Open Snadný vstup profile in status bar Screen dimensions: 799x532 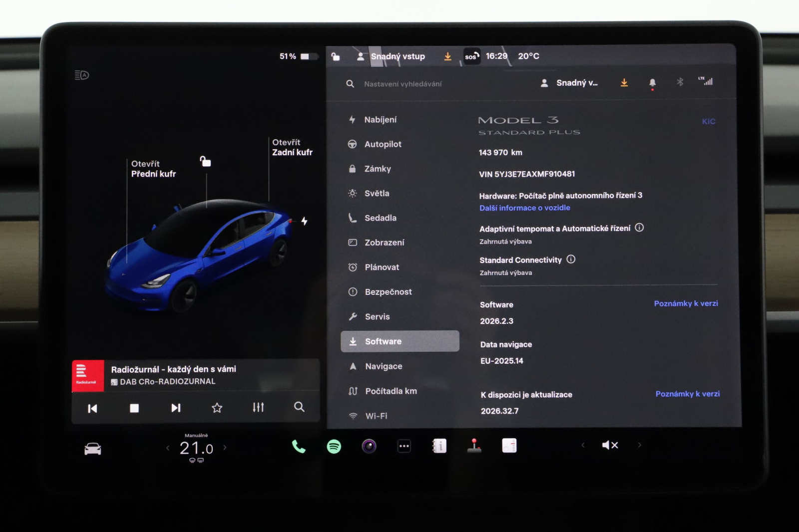[391, 56]
